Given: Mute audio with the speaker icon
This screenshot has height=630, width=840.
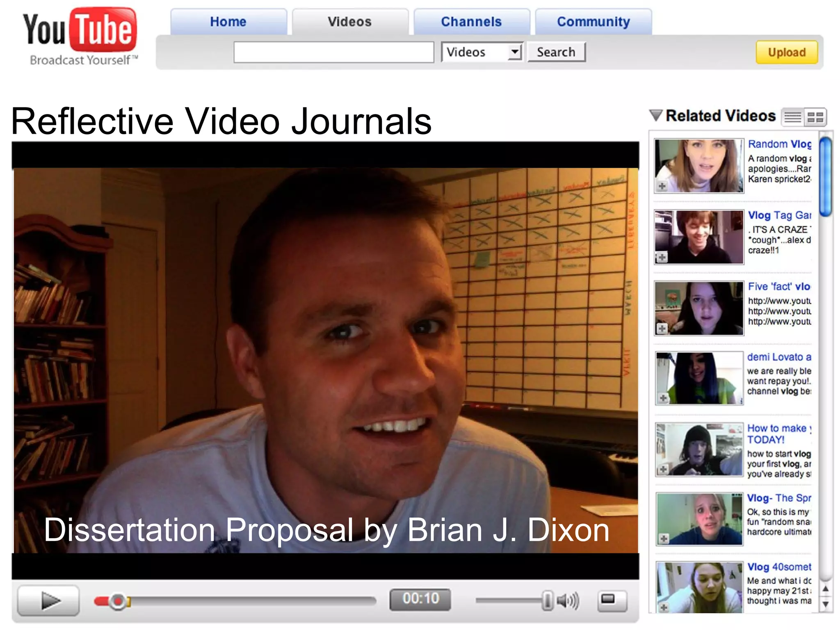Looking at the screenshot, I should click(x=568, y=601).
